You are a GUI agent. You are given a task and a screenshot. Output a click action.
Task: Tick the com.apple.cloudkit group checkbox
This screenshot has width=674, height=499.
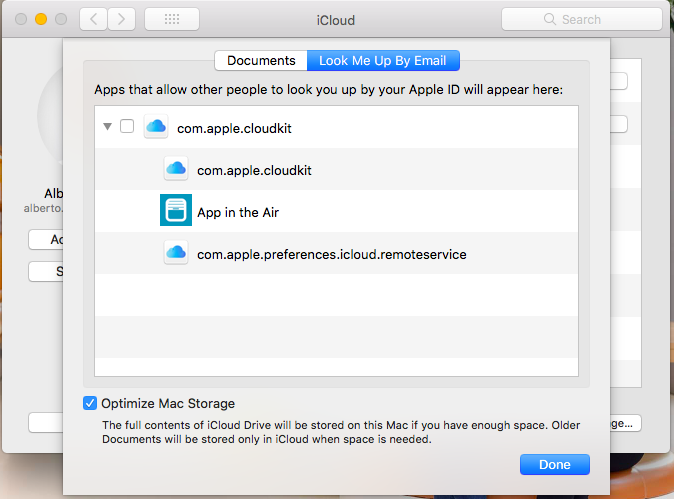[x=127, y=126]
